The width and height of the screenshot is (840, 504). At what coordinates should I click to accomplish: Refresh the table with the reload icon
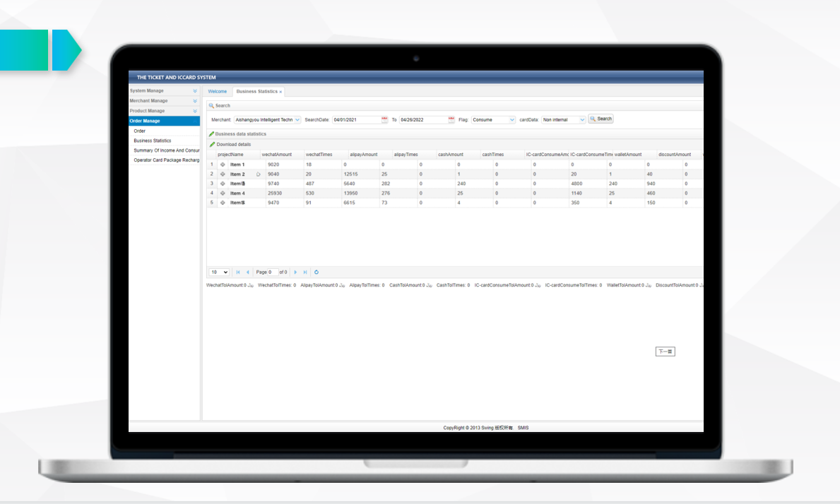click(x=316, y=272)
